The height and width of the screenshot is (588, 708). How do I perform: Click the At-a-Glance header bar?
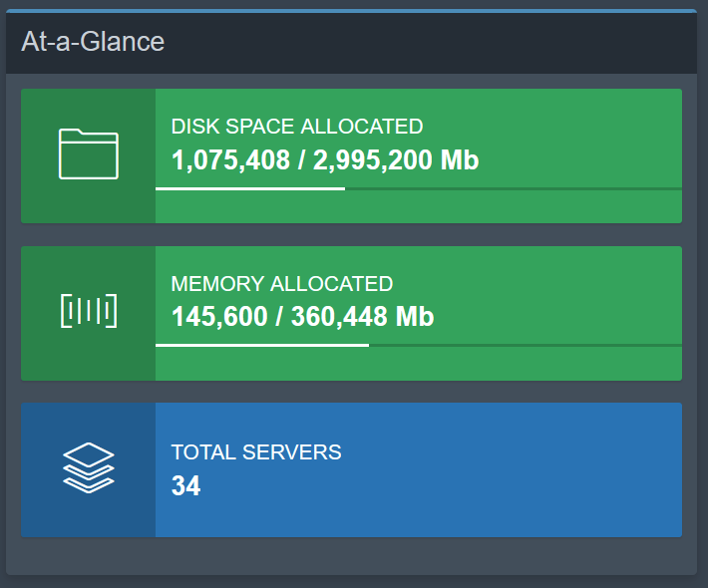[351, 43]
